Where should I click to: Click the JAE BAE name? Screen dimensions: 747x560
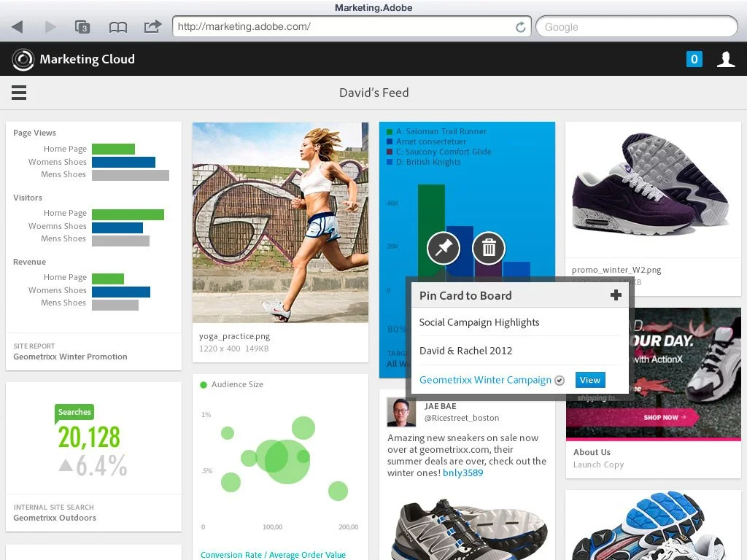coord(440,406)
